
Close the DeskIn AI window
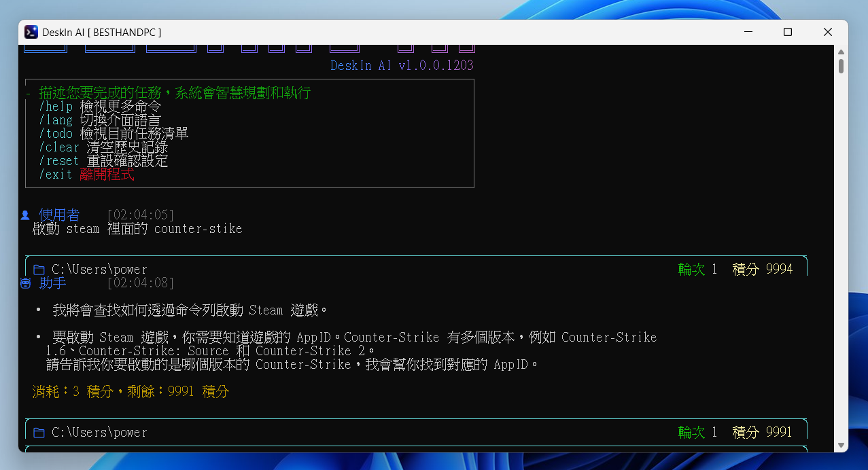[828, 32]
